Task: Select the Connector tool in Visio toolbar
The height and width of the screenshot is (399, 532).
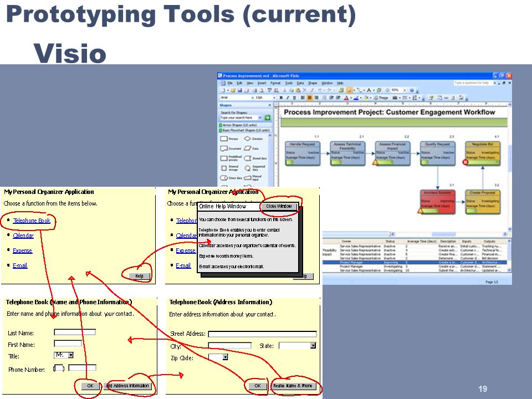Action: (x=359, y=90)
